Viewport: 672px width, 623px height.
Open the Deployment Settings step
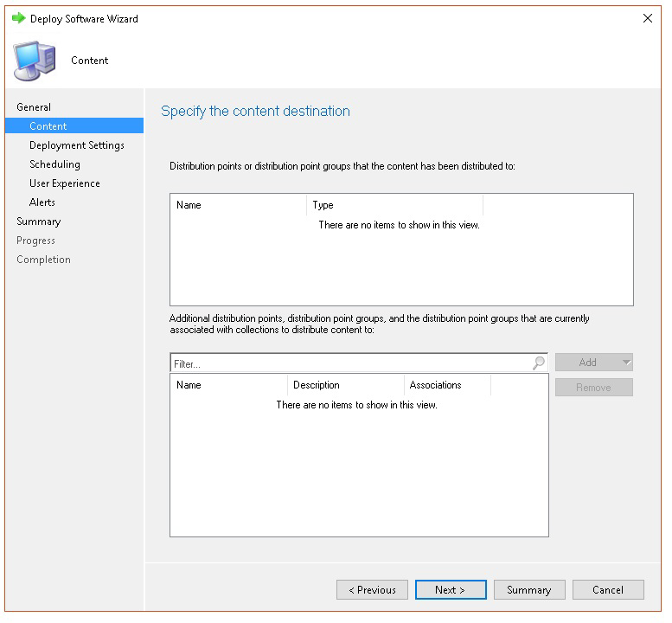[77, 145]
